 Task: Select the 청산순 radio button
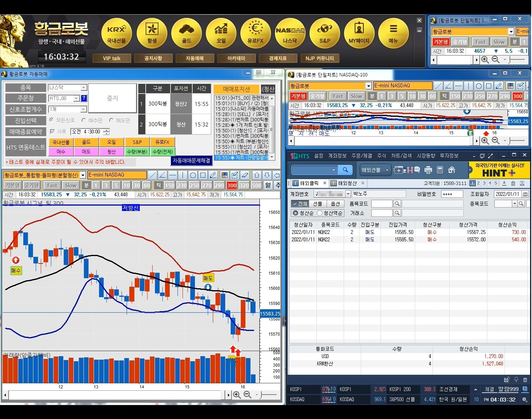pyautogui.click(x=296, y=213)
